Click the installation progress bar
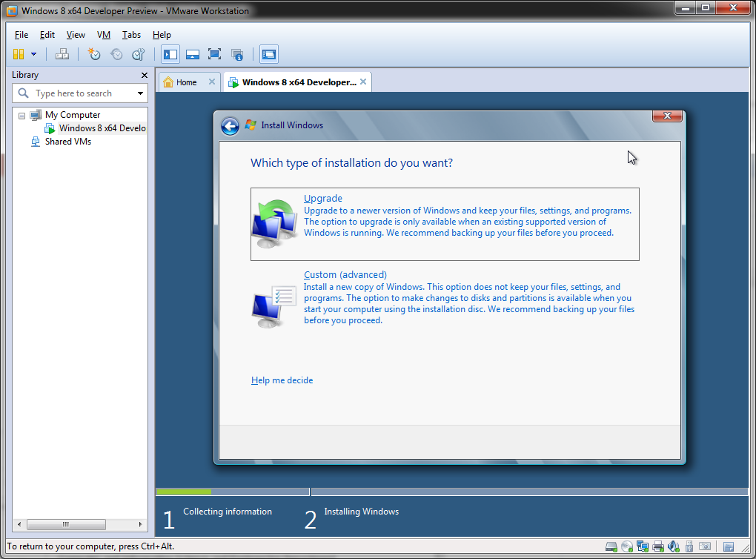756x559 pixels. 452,492
